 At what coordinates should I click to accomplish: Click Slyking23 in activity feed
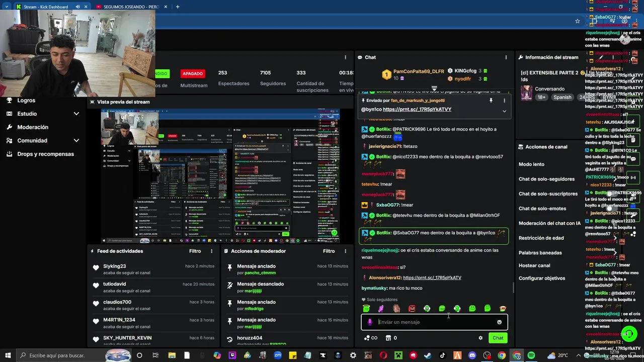click(115, 266)
